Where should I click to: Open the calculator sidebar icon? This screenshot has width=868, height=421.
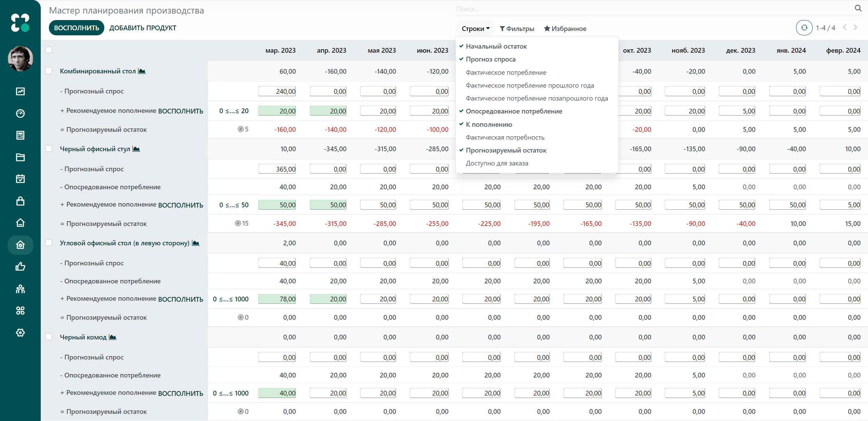tap(20, 135)
